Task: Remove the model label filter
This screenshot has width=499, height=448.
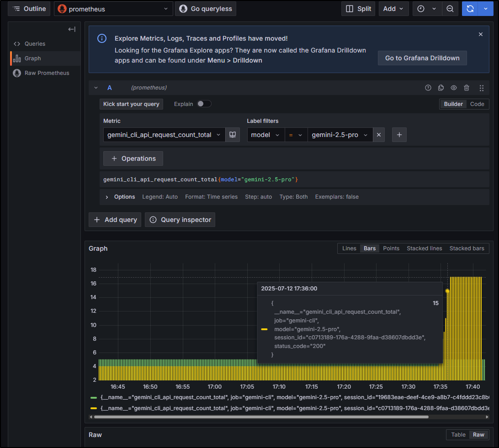Action: 379,135
